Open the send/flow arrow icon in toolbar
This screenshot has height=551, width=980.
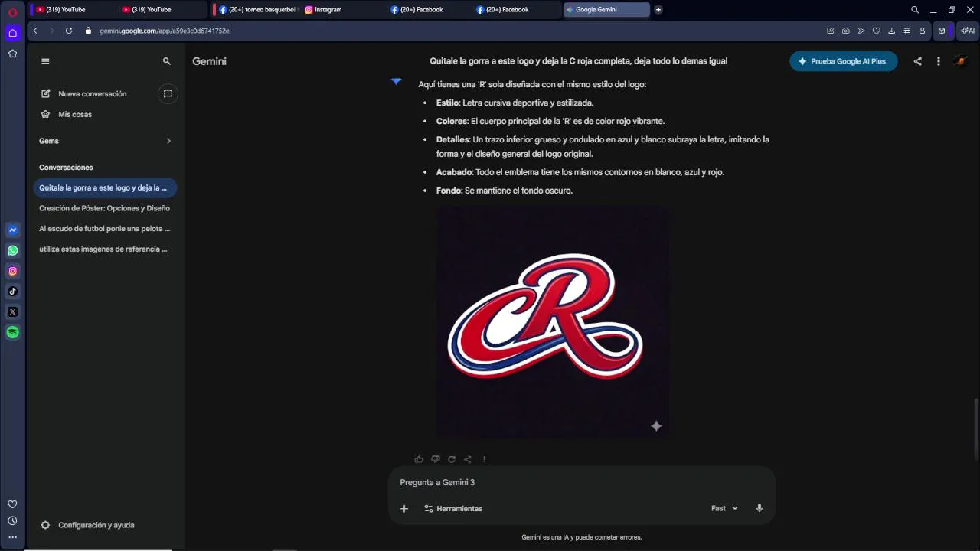pyautogui.click(x=861, y=31)
